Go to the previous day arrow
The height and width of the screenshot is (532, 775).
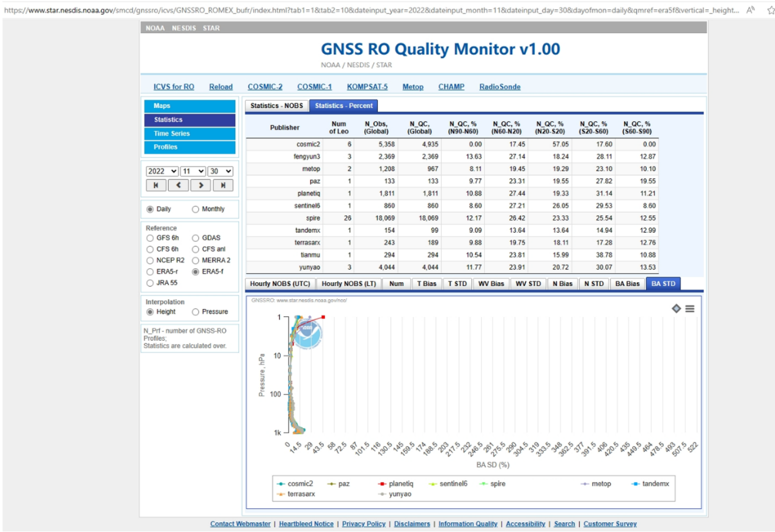(178, 185)
